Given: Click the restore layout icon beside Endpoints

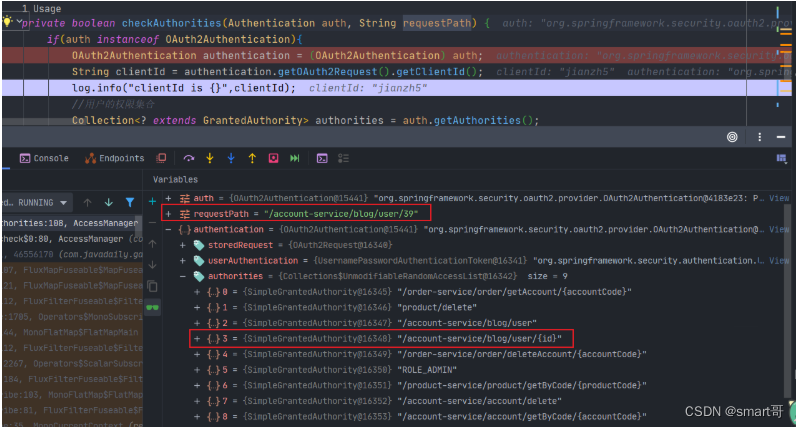Looking at the screenshot, I should pos(161,158).
